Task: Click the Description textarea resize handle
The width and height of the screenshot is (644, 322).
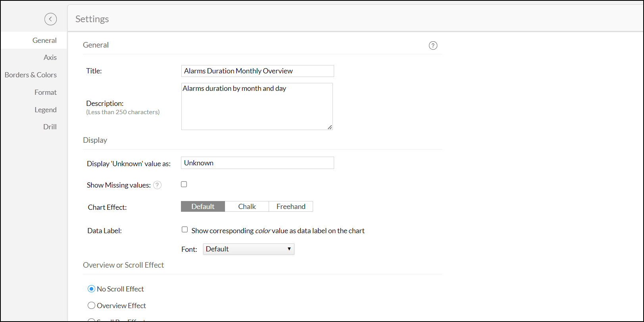Action: coord(330,127)
